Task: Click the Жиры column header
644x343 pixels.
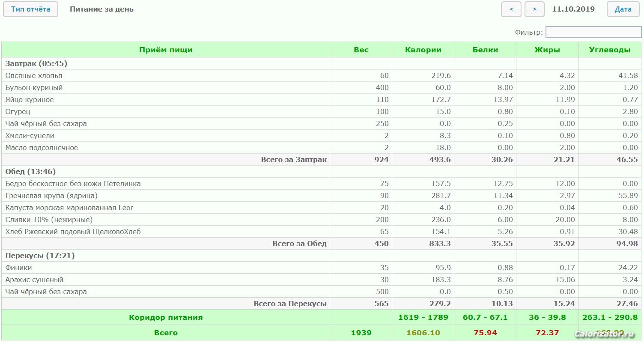Action: tap(547, 50)
